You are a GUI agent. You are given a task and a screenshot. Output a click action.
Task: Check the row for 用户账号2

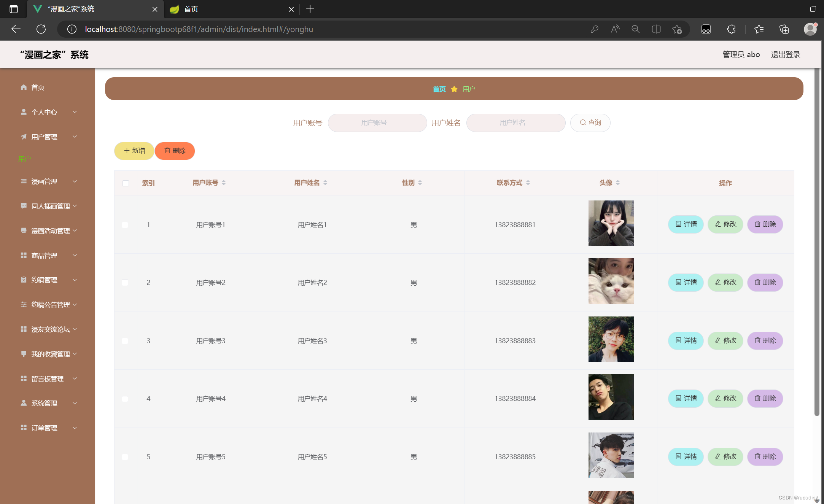(125, 283)
